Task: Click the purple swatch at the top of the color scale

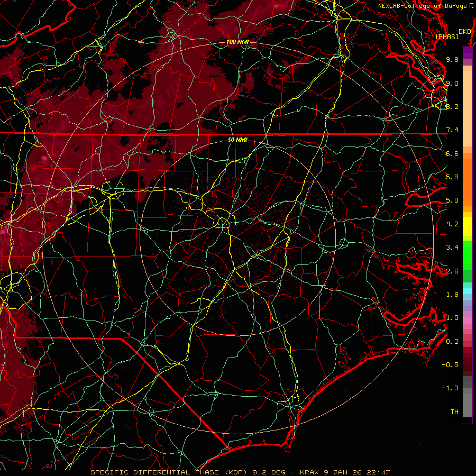Action: pos(467,53)
